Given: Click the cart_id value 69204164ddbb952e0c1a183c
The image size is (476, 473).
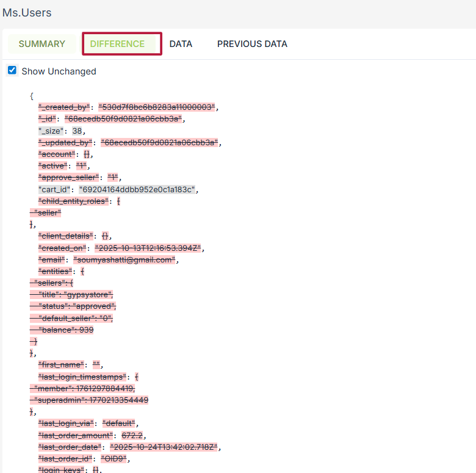Looking at the screenshot, I should point(137,189).
